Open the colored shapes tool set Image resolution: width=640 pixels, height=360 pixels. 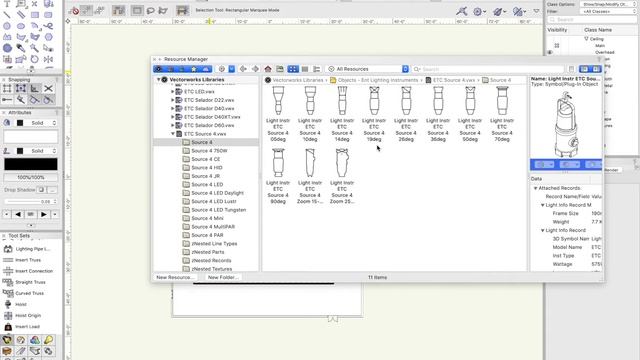point(35,340)
